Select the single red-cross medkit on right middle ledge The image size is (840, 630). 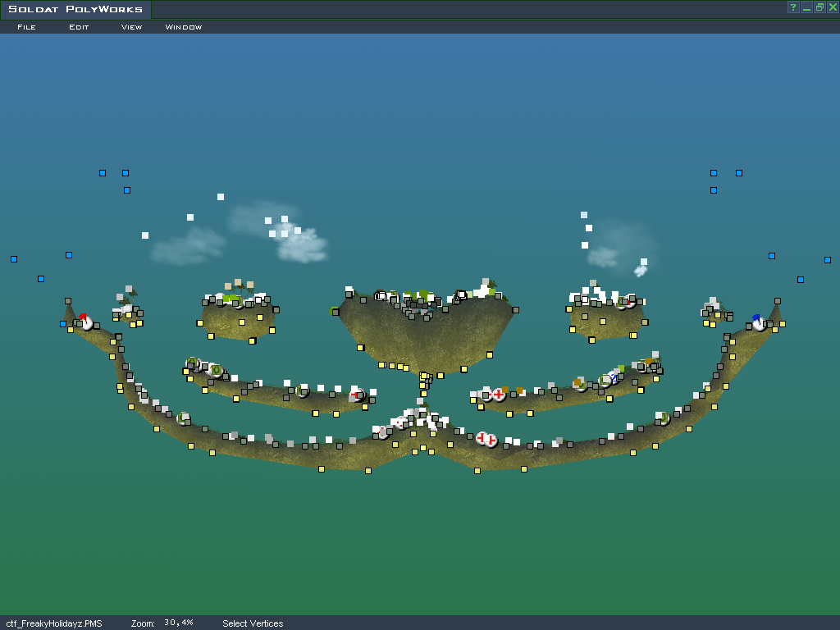point(499,395)
